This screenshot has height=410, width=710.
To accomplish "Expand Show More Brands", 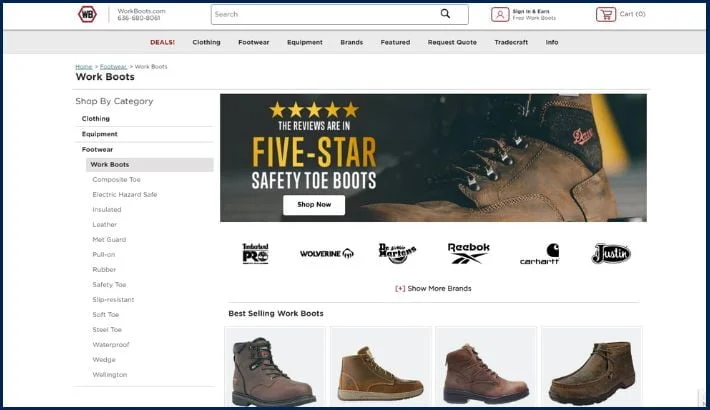I will coord(433,289).
